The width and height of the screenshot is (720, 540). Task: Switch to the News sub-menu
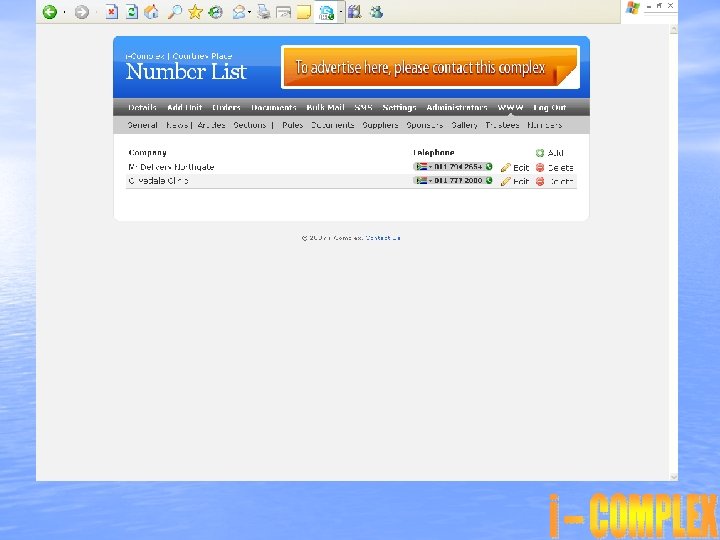click(x=177, y=125)
